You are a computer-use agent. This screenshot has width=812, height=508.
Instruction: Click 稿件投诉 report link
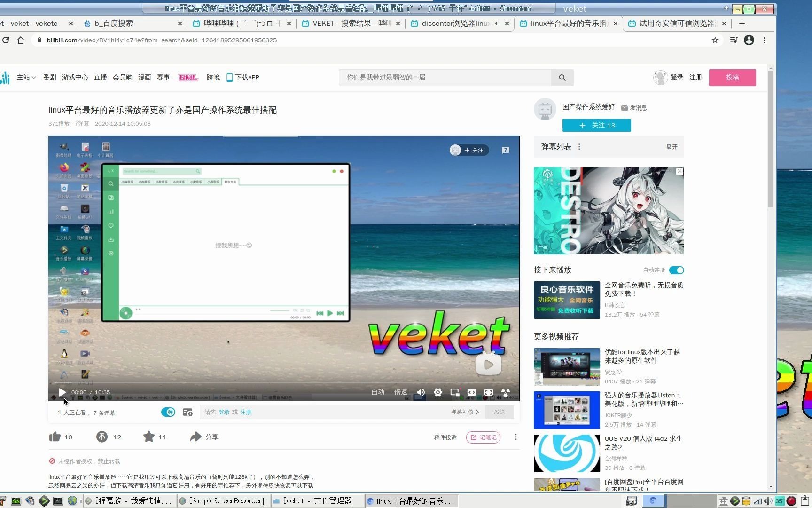(445, 437)
